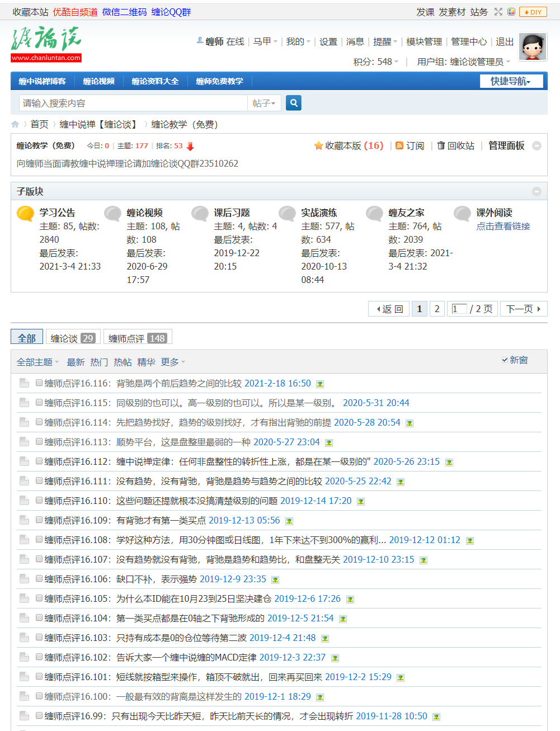
Task: Toggle the widescreen expand arrows icon
Action: click(x=498, y=12)
